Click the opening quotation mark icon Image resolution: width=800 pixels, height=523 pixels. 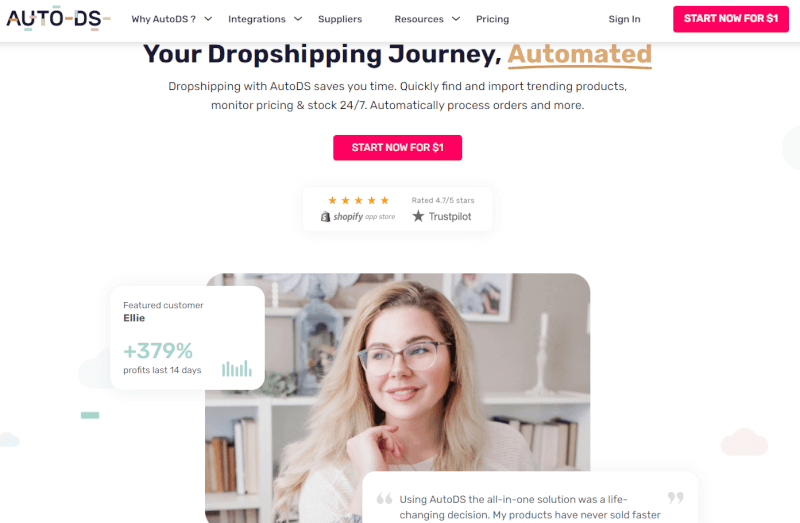click(x=384, y=498)
